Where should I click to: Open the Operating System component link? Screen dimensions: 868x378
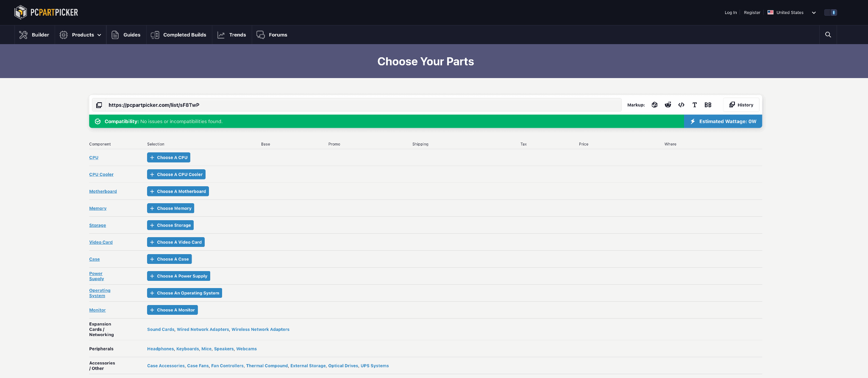[x=100, y=293]
